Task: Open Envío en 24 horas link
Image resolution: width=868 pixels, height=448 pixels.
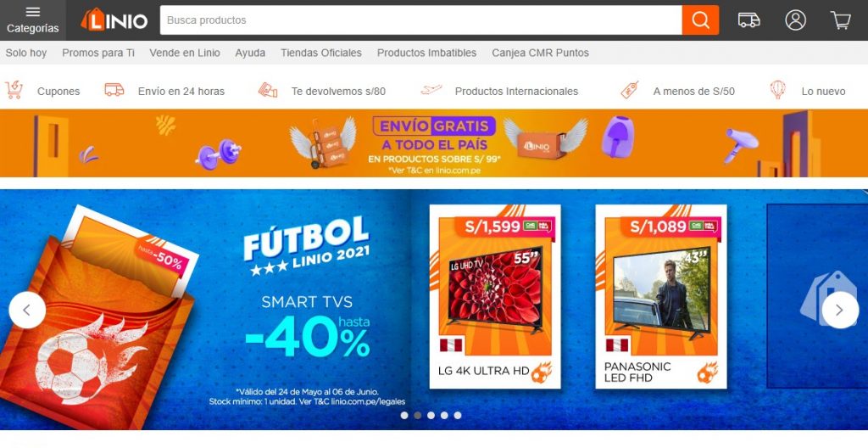Action: (x=181, y=92)
